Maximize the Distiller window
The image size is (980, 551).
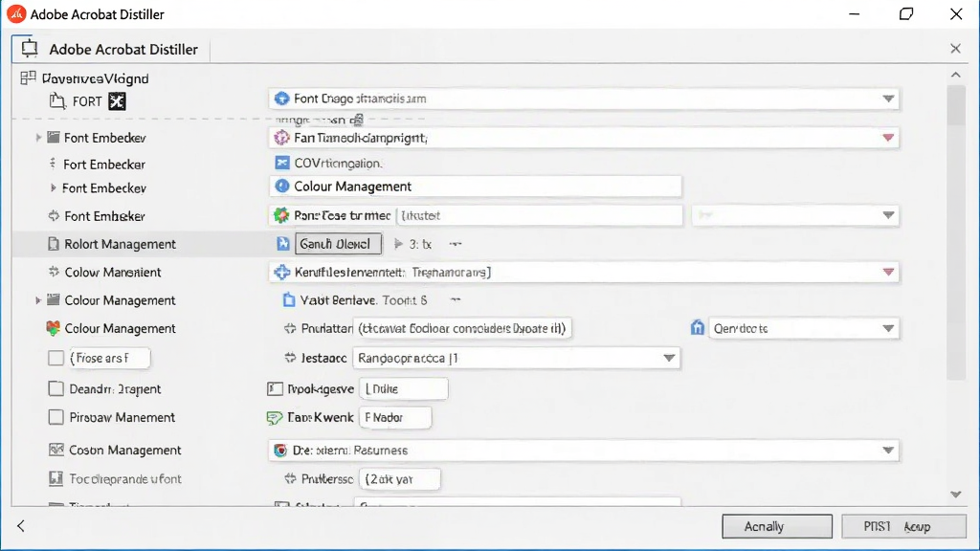906,13
